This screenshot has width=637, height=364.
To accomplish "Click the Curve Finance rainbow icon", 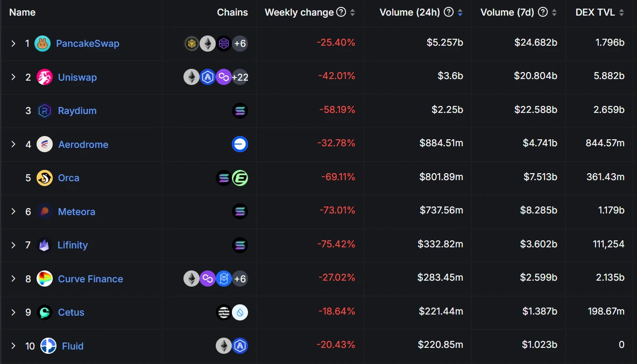I will pos(45,279).
